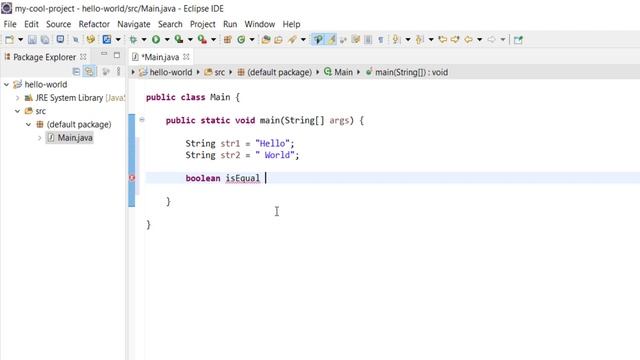Open the Coverage dropdown arrow
The width and height of the screenshot is (640, 360).
click(x=190, y=40)
